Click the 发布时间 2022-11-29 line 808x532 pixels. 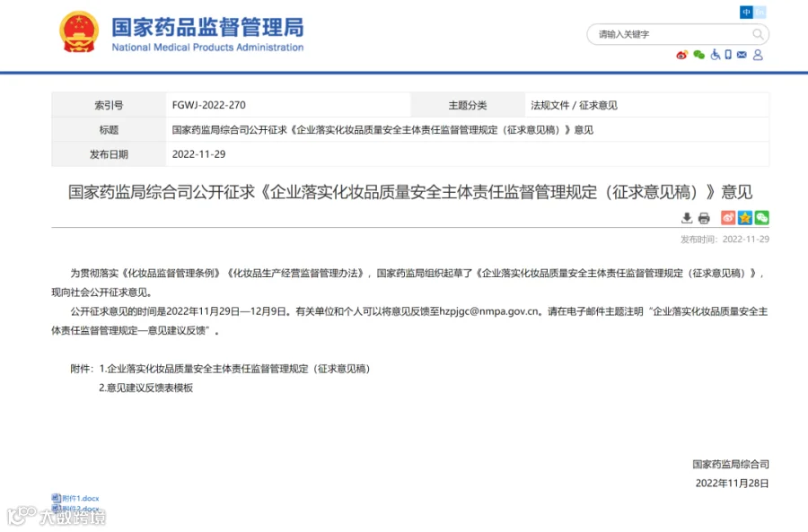tap(725, 240)
